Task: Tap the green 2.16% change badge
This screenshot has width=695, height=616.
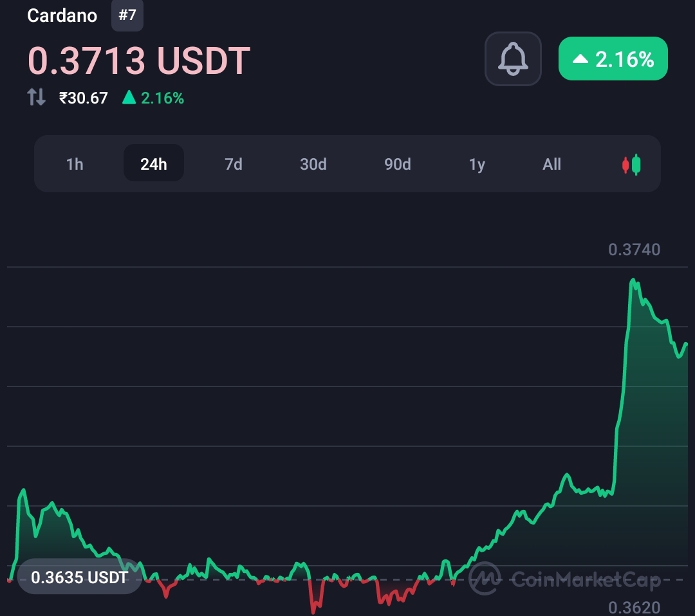Action: point(613,59)
